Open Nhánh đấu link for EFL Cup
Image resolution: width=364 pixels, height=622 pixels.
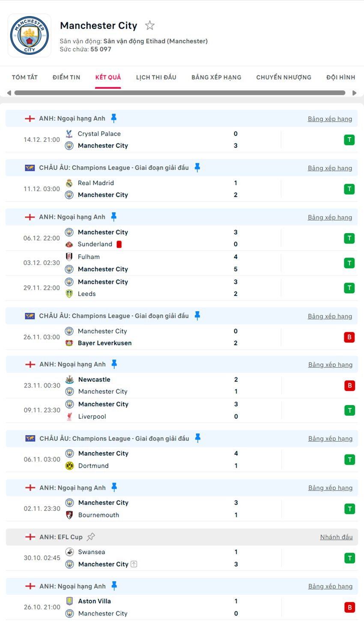click(x=336, y=537)
